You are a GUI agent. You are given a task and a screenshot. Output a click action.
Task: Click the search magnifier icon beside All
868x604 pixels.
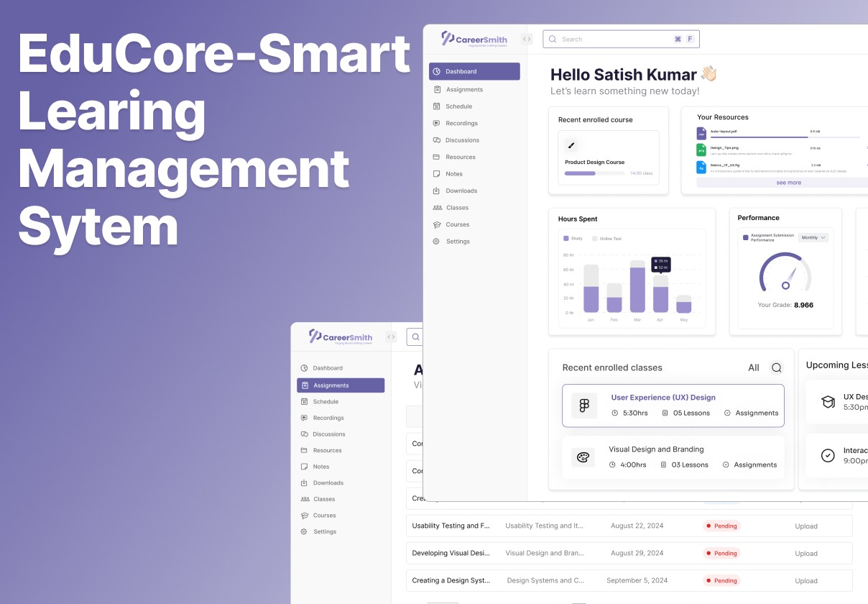(x=776, y=367)
